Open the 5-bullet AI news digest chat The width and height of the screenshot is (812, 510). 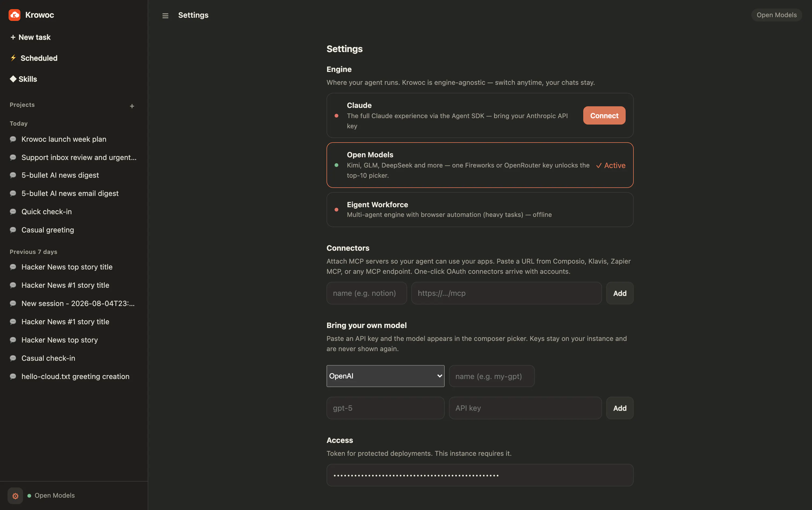(60, 175)
